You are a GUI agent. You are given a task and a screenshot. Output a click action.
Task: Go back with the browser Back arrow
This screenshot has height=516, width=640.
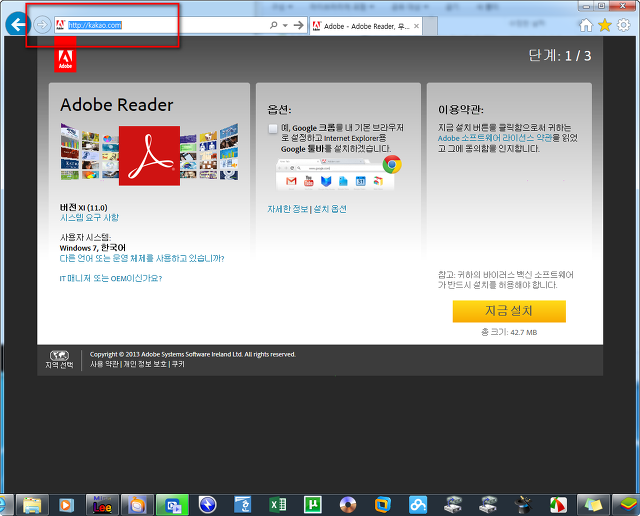(17, 24)
